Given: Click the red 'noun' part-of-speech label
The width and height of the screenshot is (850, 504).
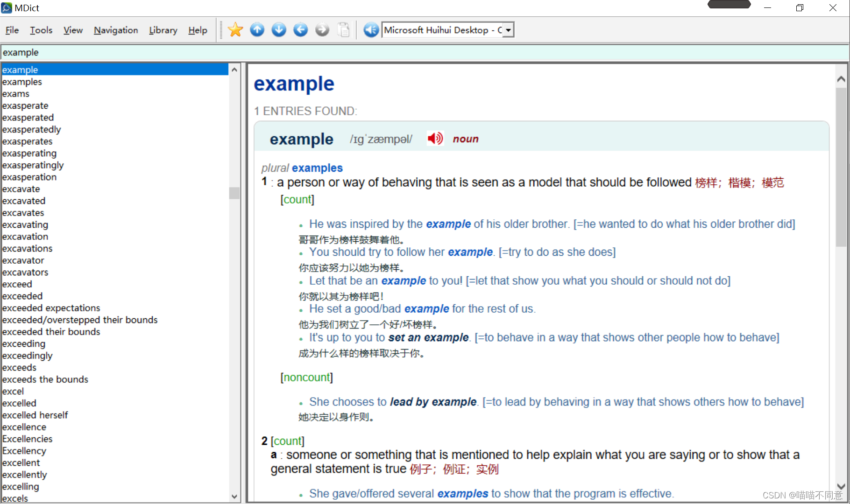Looking at the screenshot, I should point(466,139).
